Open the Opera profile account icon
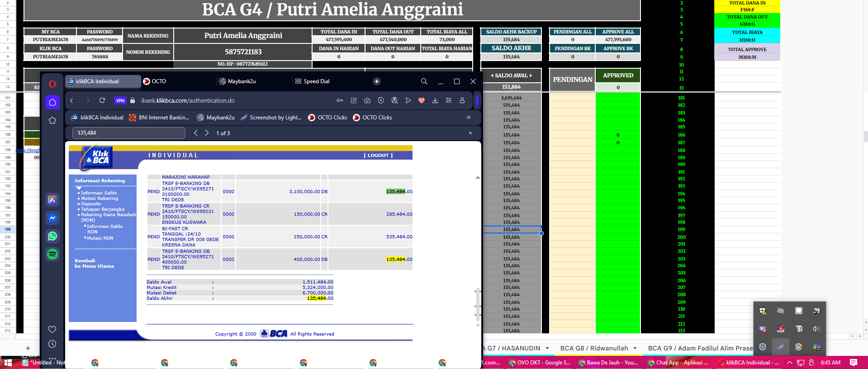The height and width of the screenshot is (369, 868). tap(462, 100)
